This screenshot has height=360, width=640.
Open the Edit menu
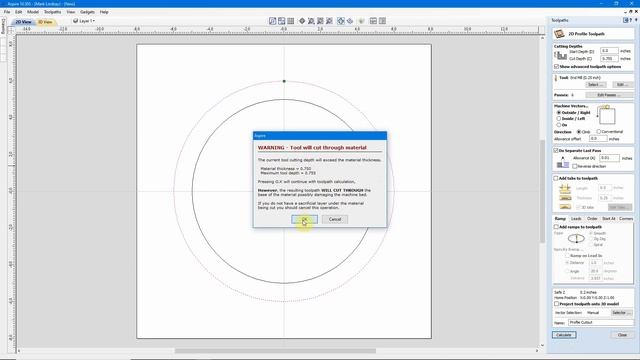point(19,12)
